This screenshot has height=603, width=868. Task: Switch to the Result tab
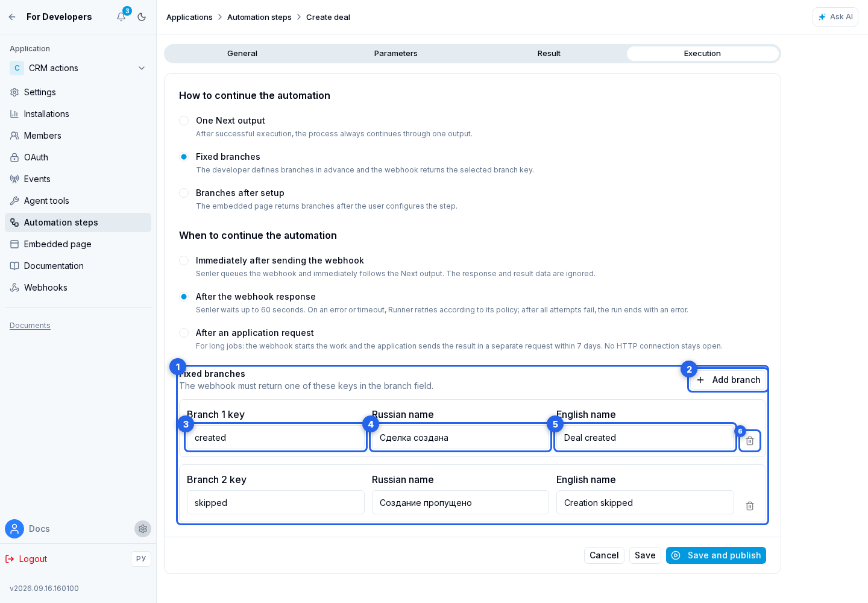[549, 54]
